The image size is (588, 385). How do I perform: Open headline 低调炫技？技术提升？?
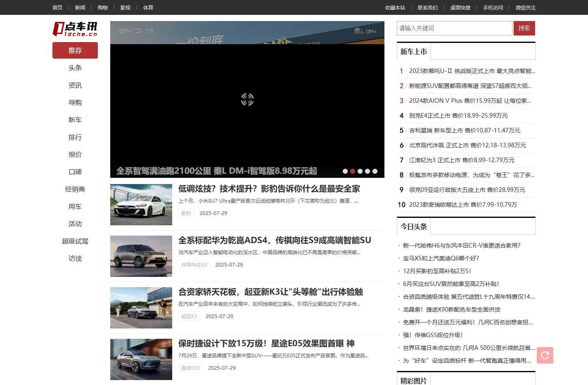(x=269, y=189)
